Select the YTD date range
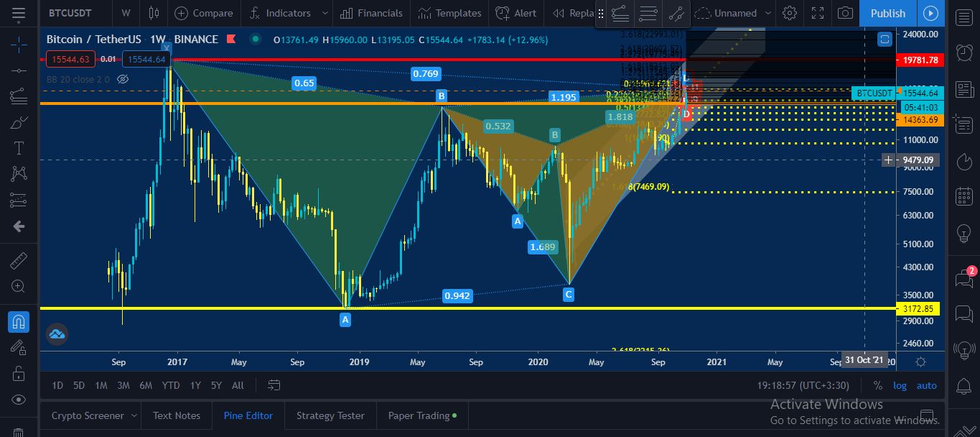 [x=171, y=385]
